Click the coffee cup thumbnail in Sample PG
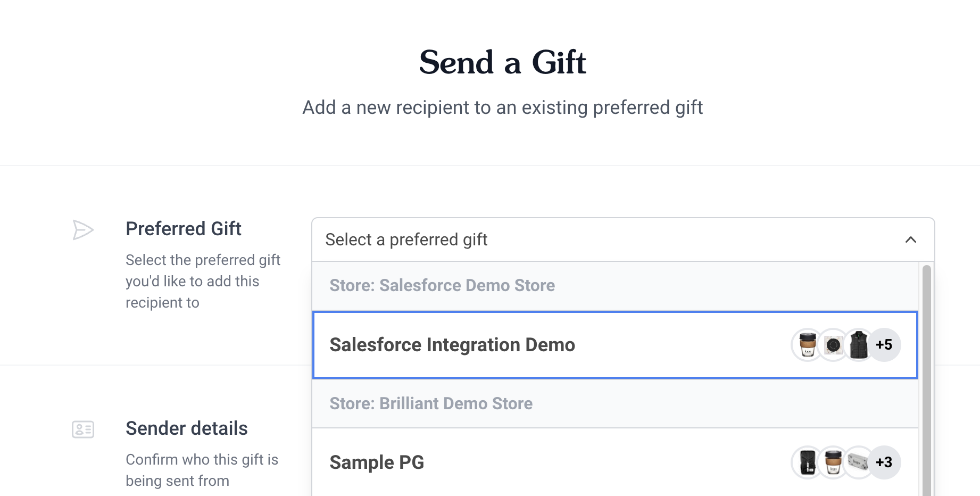980x496 pixels. (833, 462)
